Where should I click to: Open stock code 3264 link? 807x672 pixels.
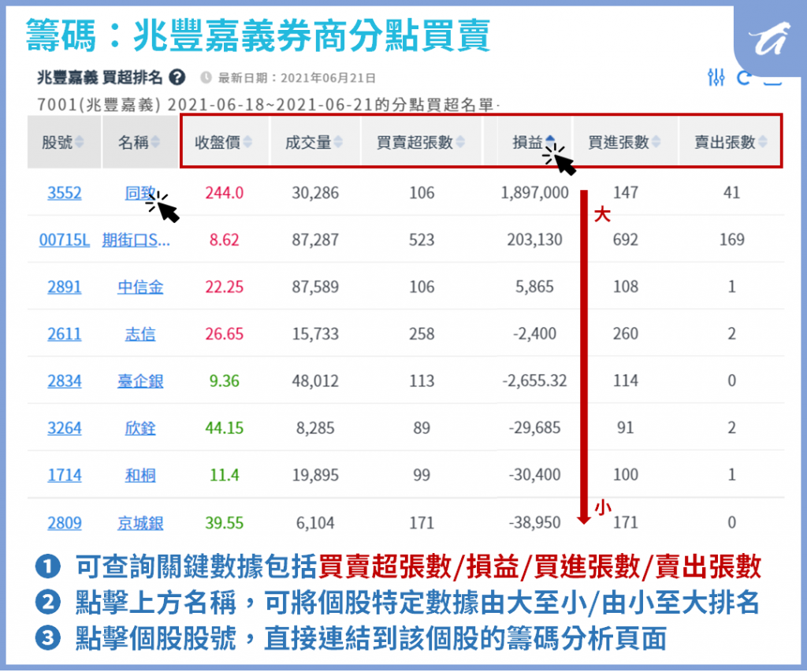tap(65, 428)
